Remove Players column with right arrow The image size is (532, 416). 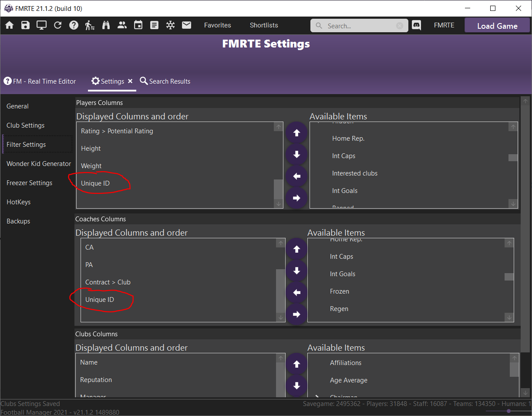pyautogui.click(x=296, y=198)
